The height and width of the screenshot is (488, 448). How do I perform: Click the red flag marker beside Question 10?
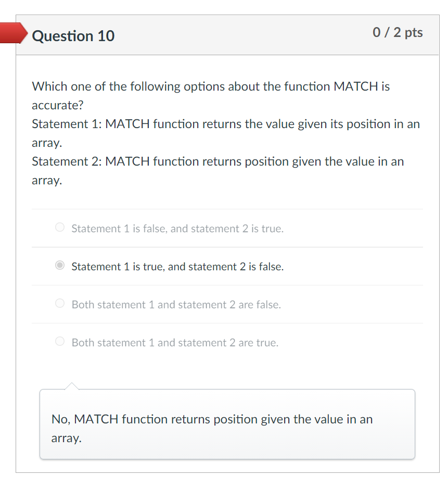coord(13,33)
